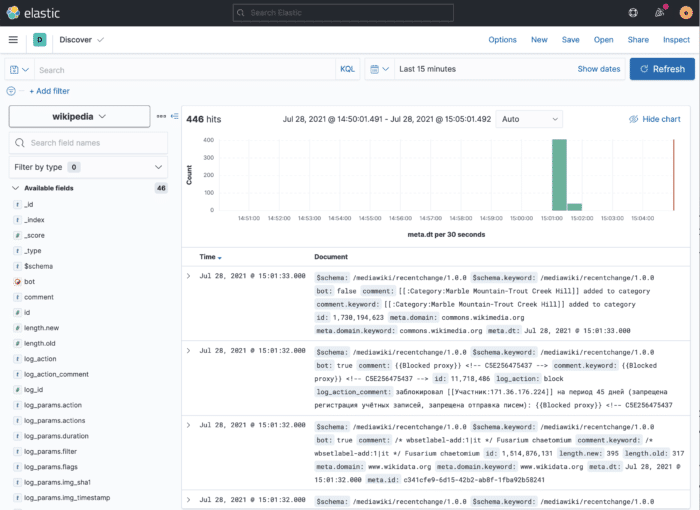Image resolution: width=700 pixels, height=510 pixels.
Task: Open the date quick menu calendar icon
Action: point(379,69)
